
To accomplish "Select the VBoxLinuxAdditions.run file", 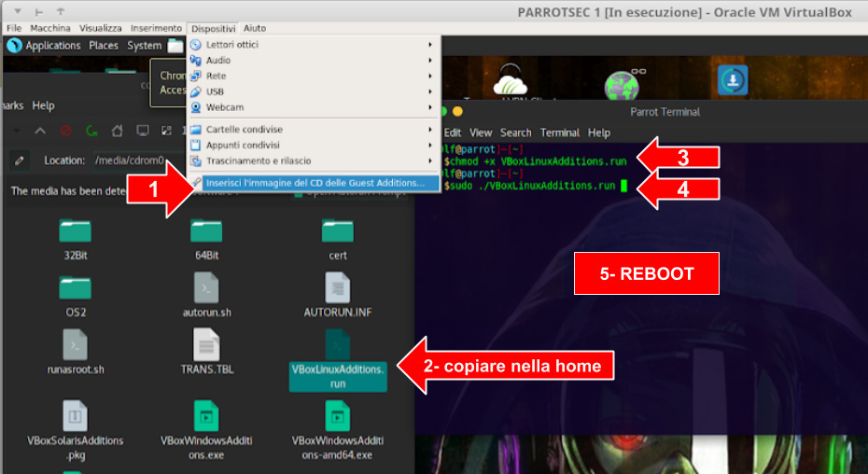I will click(338, 361).
